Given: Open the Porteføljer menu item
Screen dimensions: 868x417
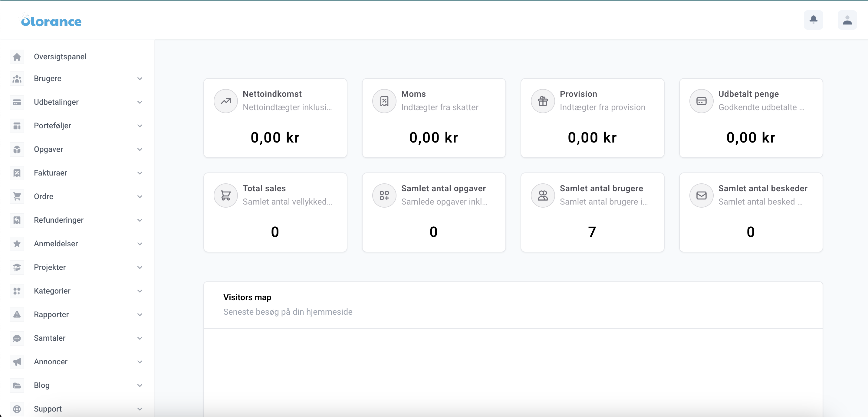Looking at the screenshot, I should [x=53, y=126].
